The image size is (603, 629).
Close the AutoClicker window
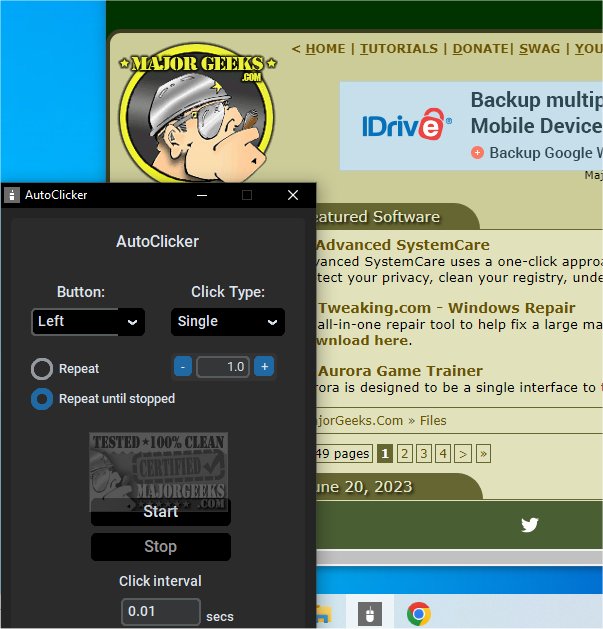click(293, 195)
